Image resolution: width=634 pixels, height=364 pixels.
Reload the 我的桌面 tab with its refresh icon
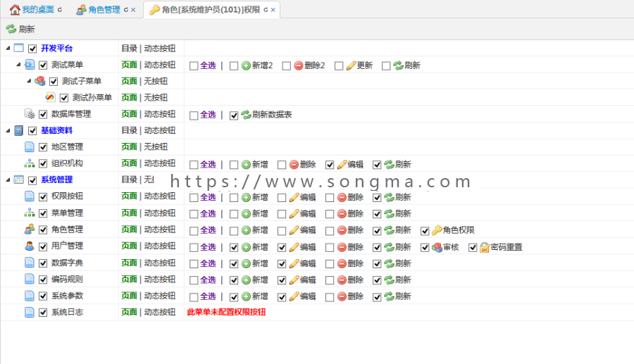[x=60, y=10]
